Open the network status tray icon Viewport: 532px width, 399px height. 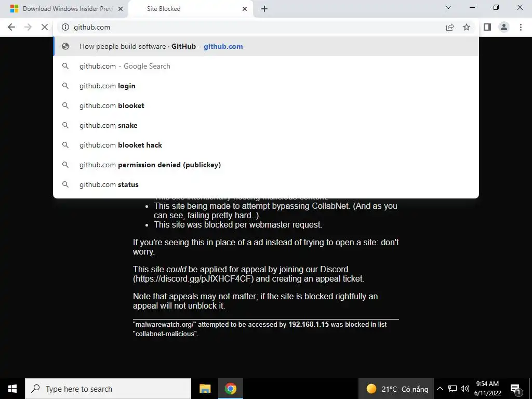coord(453,389)
